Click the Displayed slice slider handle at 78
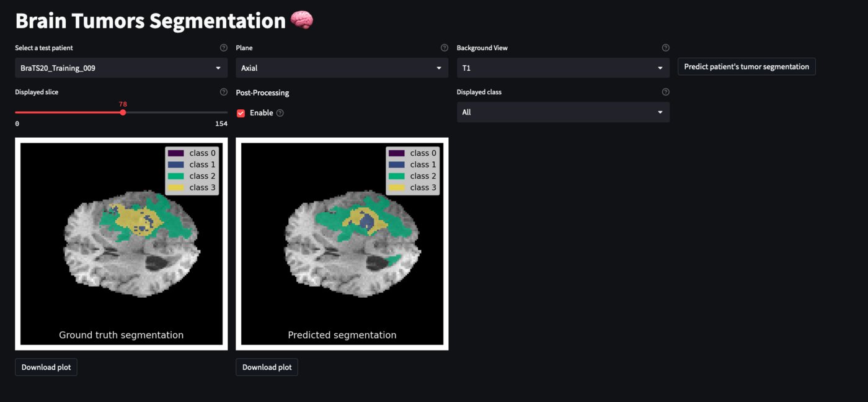Screen dimensions: 868x402 pyautogui.click(x=123, y=112)
